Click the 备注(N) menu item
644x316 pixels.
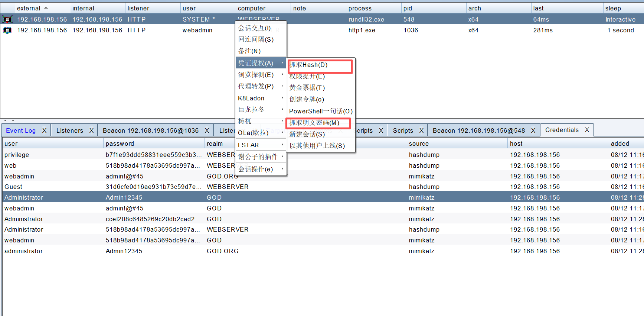point(261,51)
